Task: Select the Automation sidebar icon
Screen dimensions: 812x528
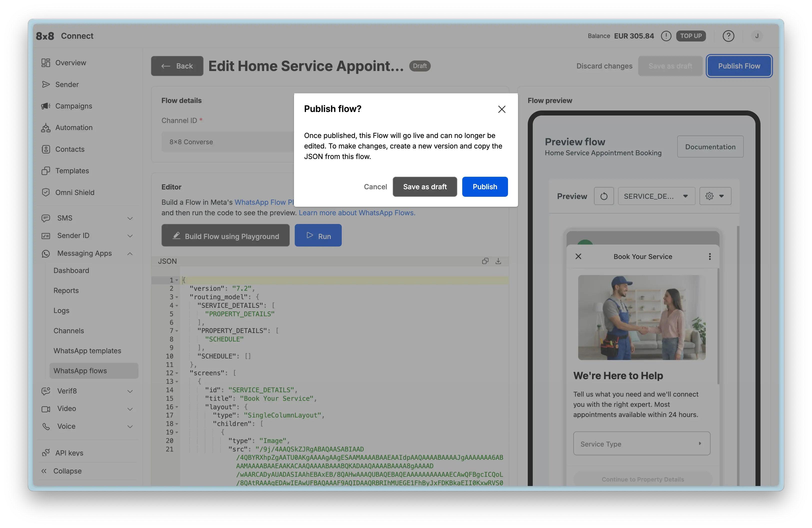Action: 46,127
